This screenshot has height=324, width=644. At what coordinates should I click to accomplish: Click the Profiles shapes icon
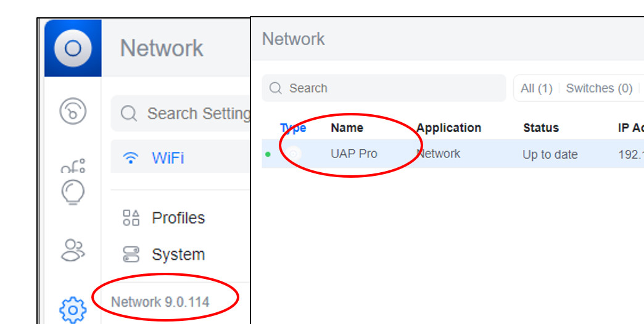pyautogui.click(x=131, y=218)
